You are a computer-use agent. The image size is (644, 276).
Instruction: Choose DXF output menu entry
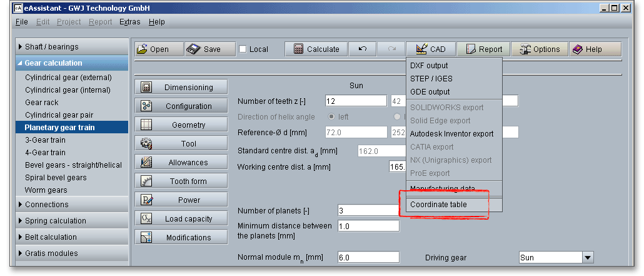(429, 66)
